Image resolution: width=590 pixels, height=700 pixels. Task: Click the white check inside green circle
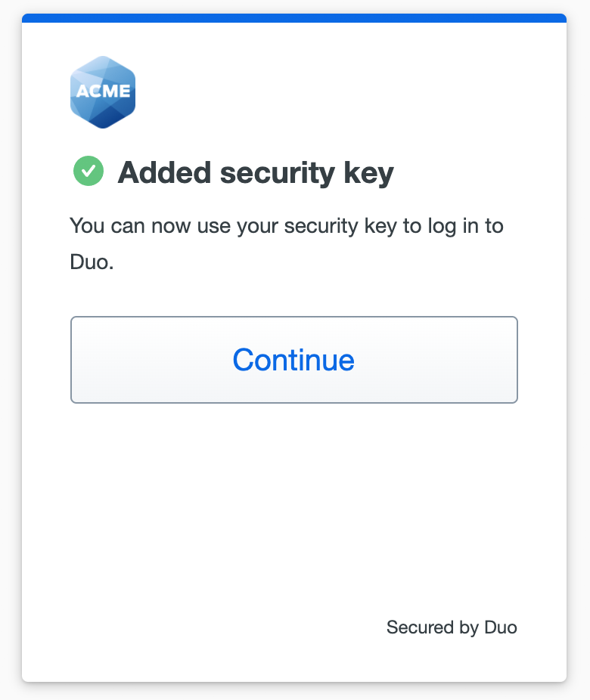coord(88,171)
